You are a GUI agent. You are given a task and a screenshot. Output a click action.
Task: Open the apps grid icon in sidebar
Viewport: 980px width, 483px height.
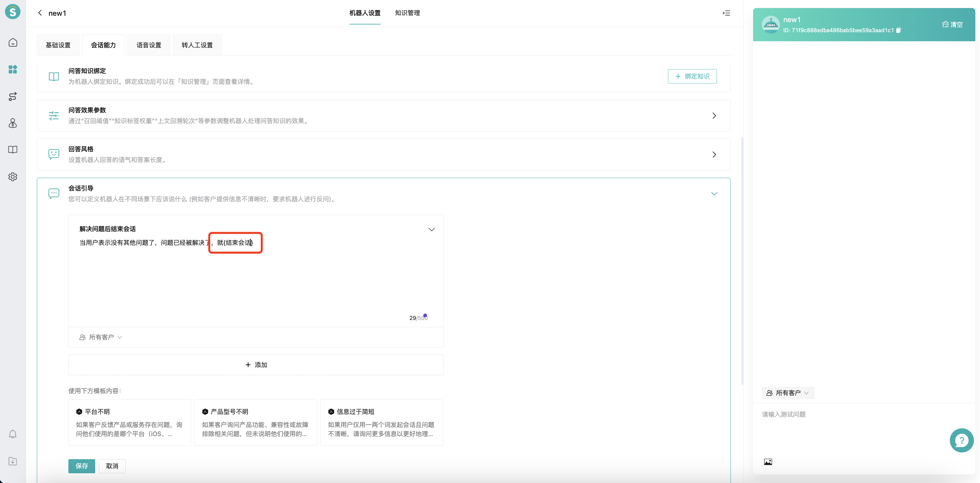[12, 69]
